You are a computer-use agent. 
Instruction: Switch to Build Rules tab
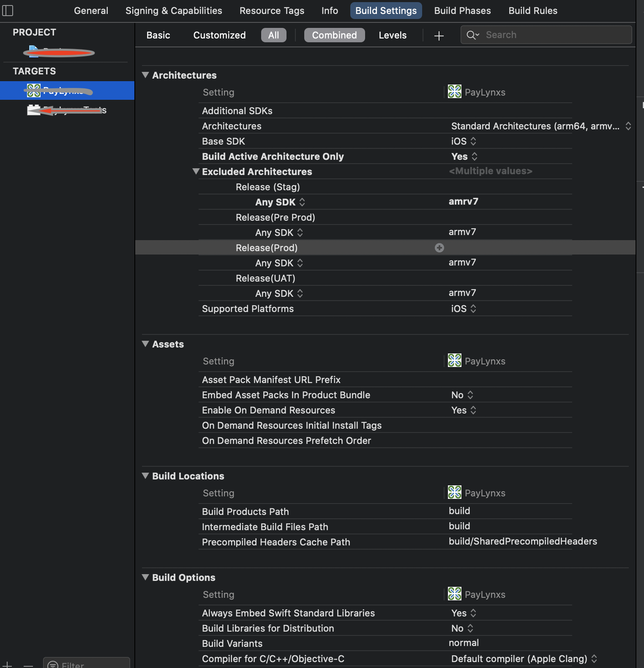pos(533,11)
